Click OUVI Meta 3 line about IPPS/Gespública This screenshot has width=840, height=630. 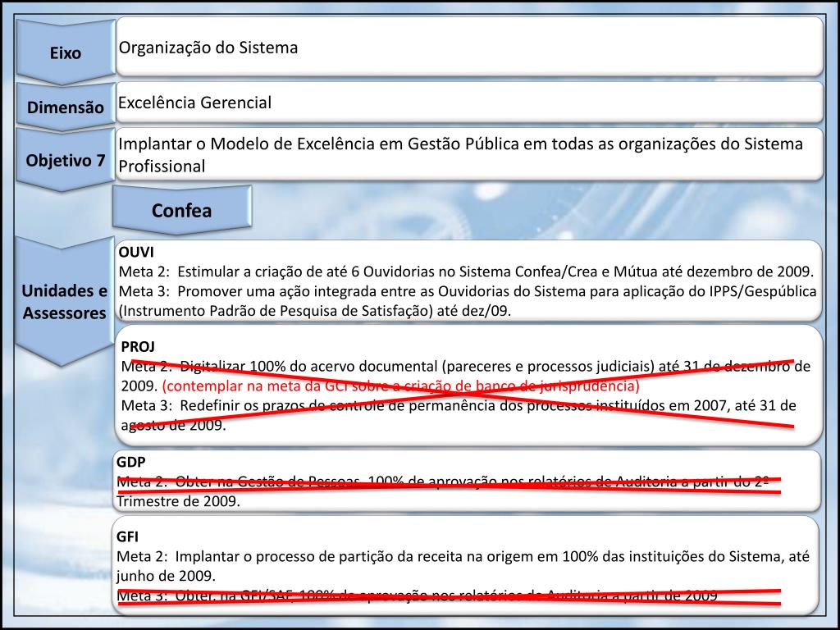pos(467,291)
